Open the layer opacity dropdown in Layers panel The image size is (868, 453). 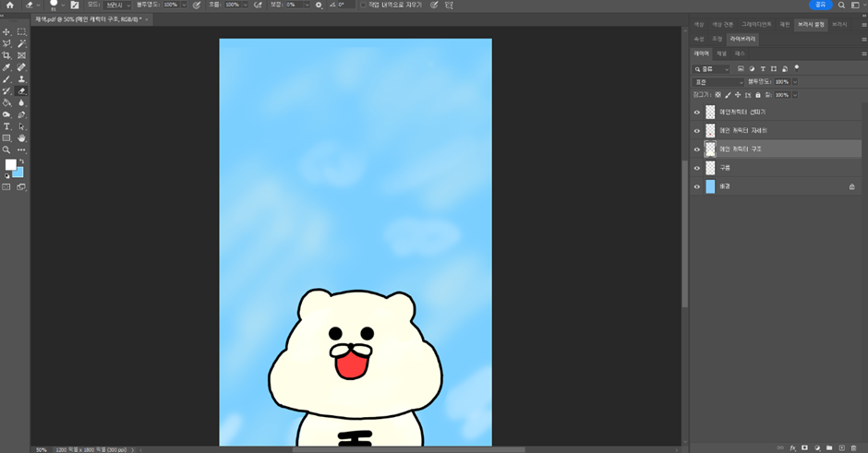795,82
